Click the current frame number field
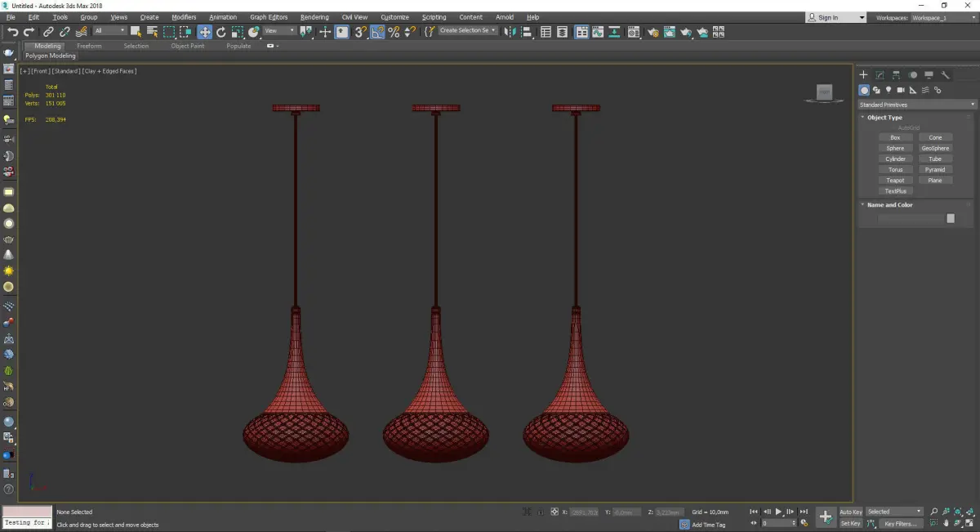Viewport: 980px width, 532px height. pyautogui.click(x=778, y=523)
